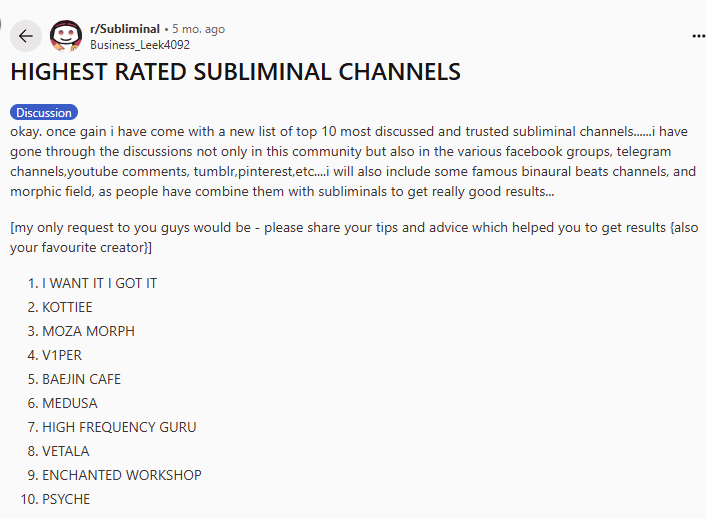Click the post title heading

(x=235, y=72)
